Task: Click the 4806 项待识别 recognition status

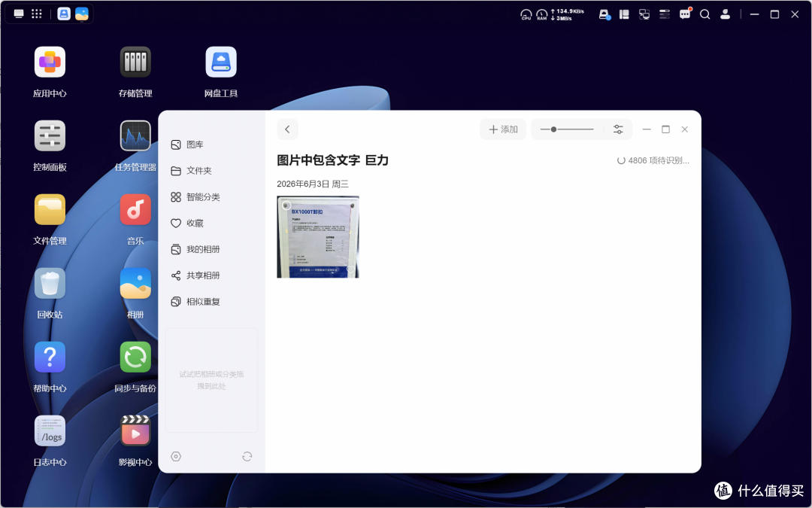Action: tap(653, 161)
